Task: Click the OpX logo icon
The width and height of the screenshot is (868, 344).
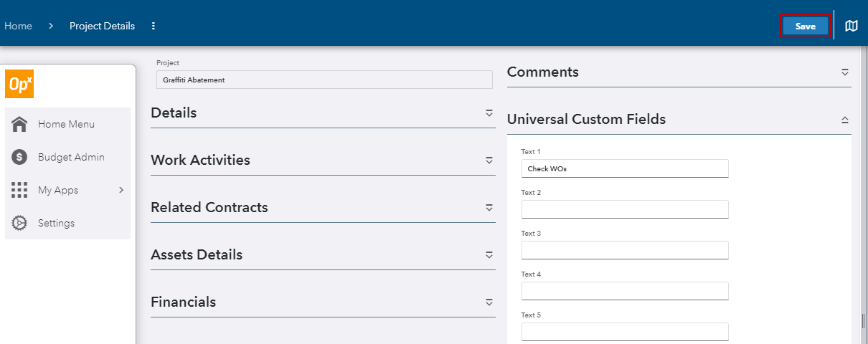Action: (19, 84)
